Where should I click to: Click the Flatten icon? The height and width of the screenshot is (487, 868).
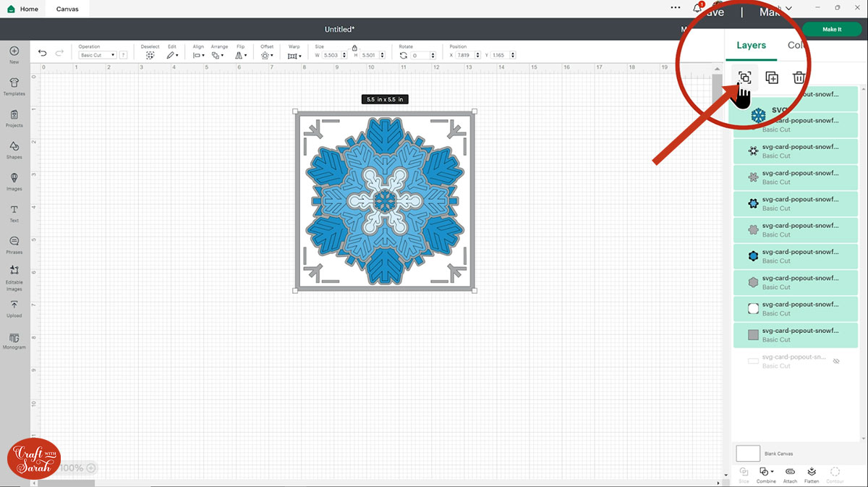812,473
